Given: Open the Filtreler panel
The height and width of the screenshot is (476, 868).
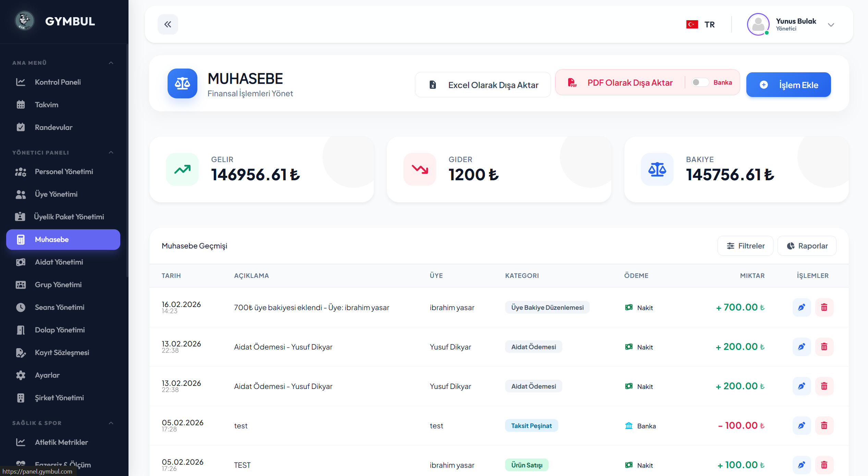Looking at the screenshot, I should (745, 246).
